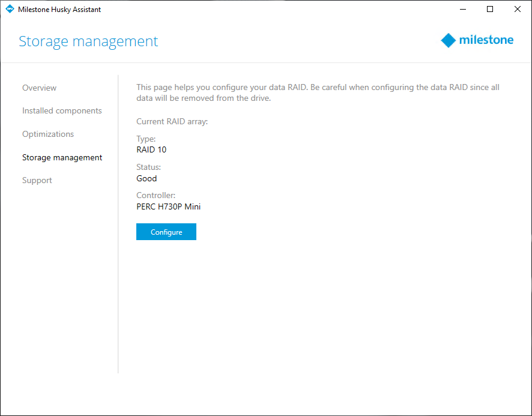This screenshot has height=416, width=532.
Task: Maximize the Husky Assistant window
Action: pos(490,9)
